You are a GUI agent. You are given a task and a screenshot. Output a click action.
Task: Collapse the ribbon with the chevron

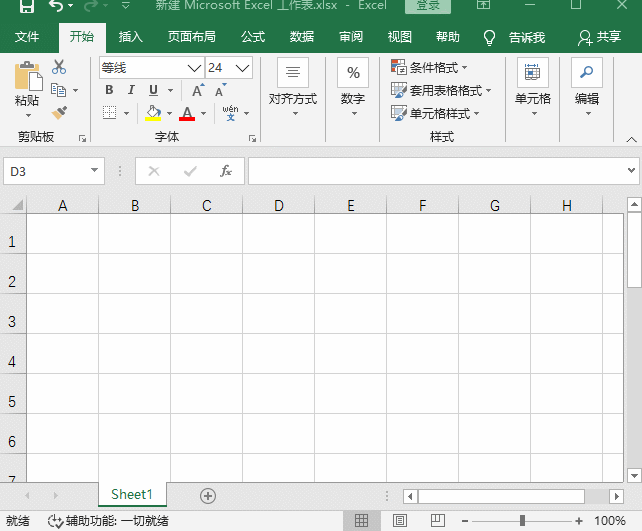click(631, 140)
